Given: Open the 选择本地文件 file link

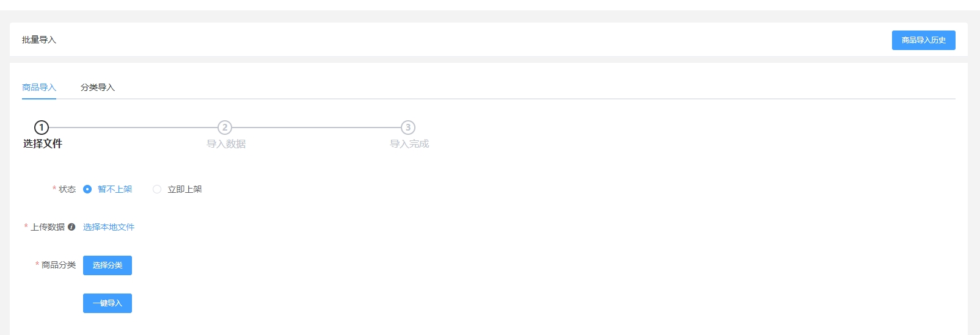Looking at the screenshot, I should click(x=109, y=227).
